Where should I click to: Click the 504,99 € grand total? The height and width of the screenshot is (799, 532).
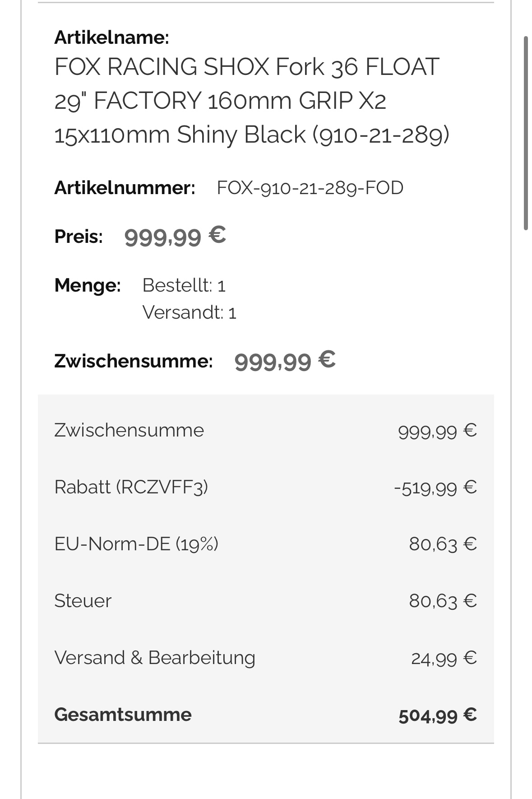pyautogui.click(x=437, y=715)
